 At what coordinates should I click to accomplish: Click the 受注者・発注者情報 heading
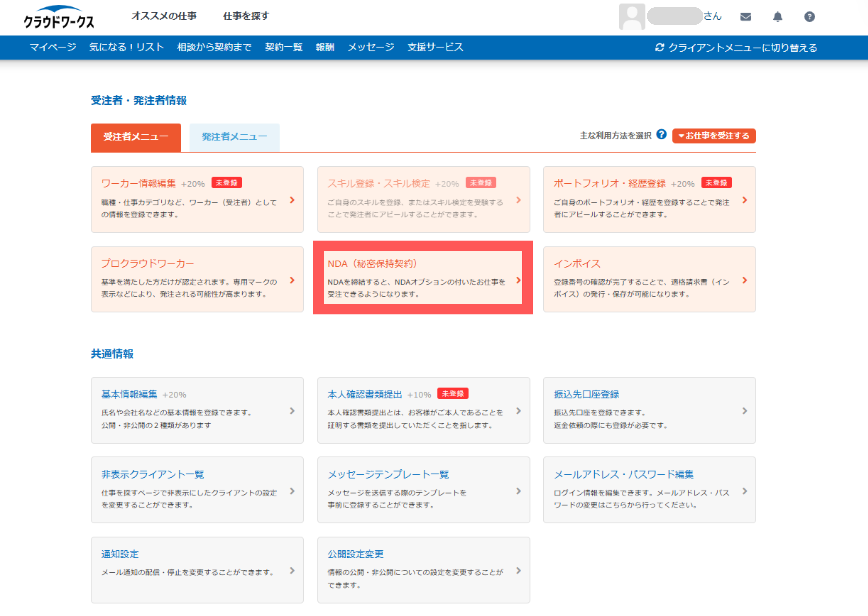pyautogui.click(x=139, y=101)
